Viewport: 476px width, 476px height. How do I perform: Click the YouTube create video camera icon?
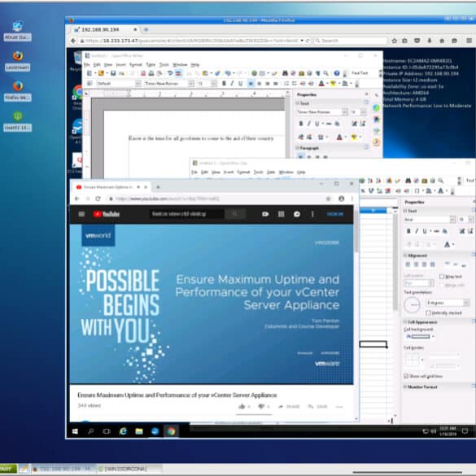pyautogui.click(x=265, y=214)
